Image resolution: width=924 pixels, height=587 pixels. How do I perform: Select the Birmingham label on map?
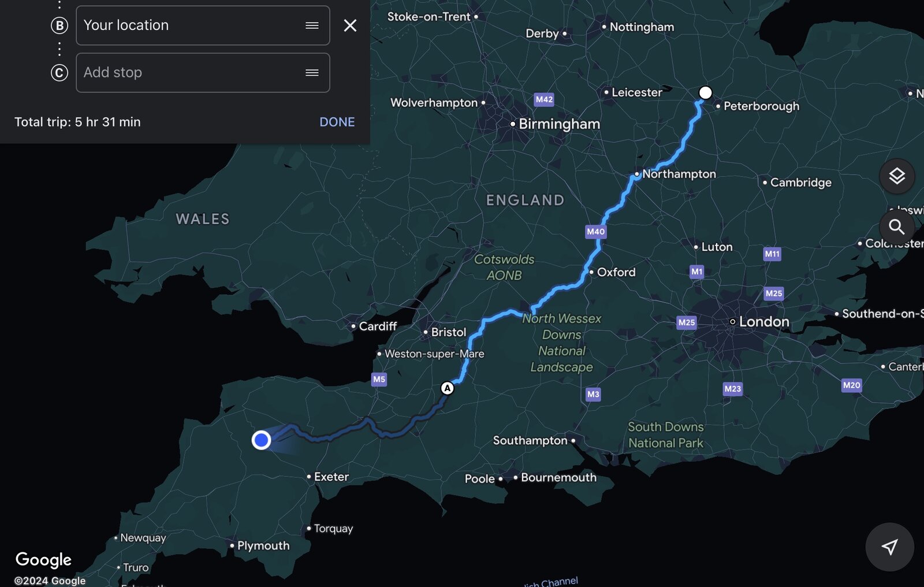[x=559, y=124]
